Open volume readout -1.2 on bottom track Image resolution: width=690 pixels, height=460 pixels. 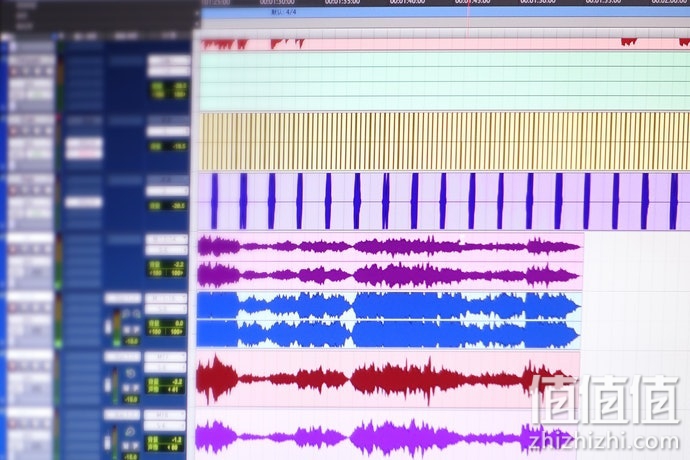165,439
